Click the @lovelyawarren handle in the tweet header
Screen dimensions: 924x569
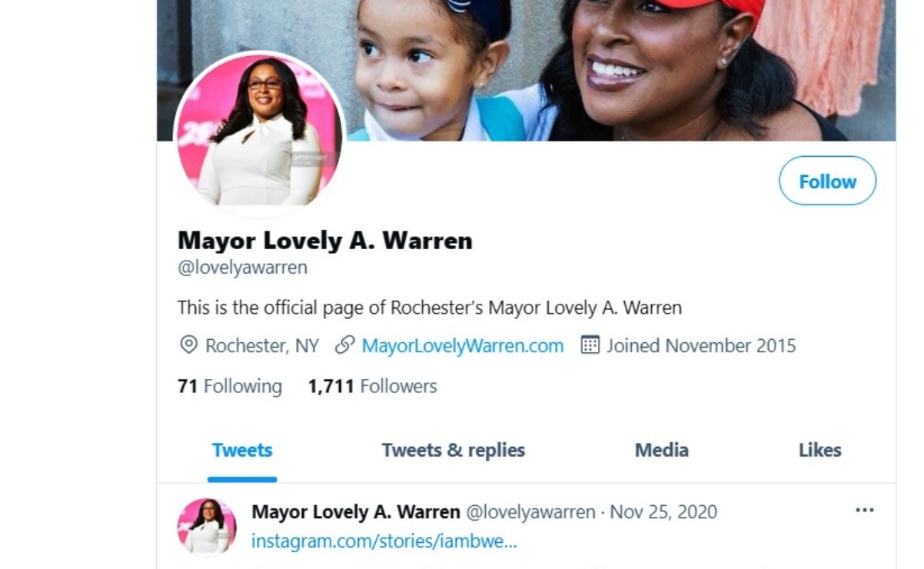tap(531, 512)
